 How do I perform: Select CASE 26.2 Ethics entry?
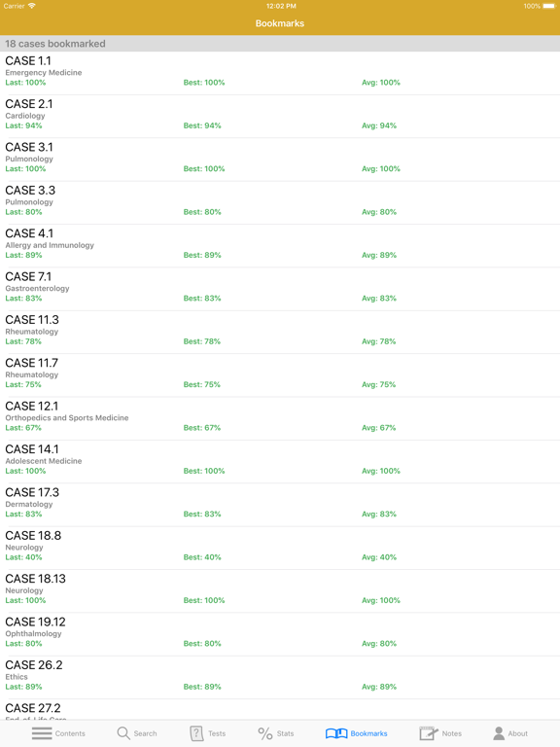click(280, 678)
